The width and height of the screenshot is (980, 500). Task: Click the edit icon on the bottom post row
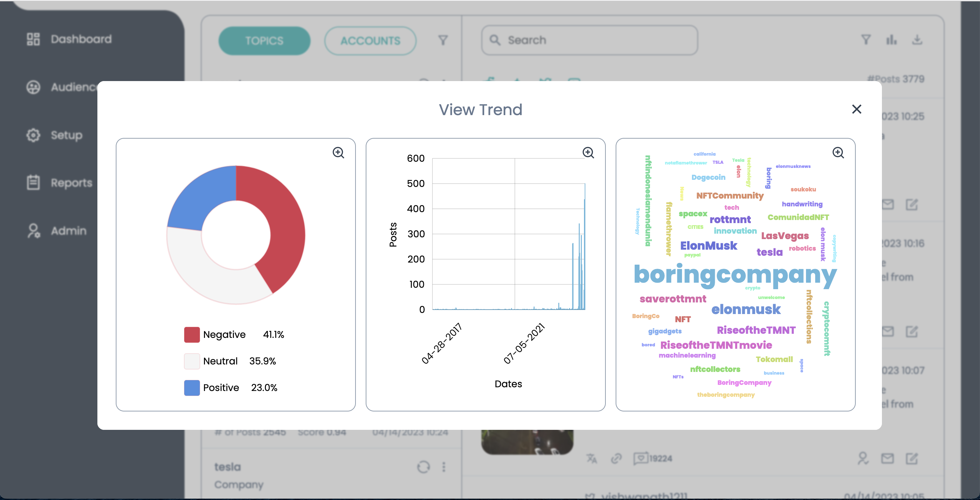[x=912, y=458]
